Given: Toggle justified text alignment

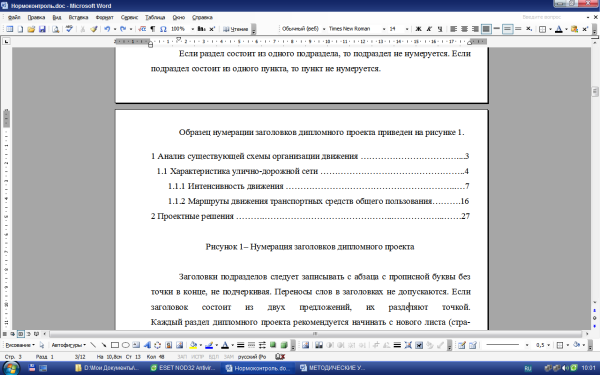Looking at the screenshot, I should coord(486,29).
